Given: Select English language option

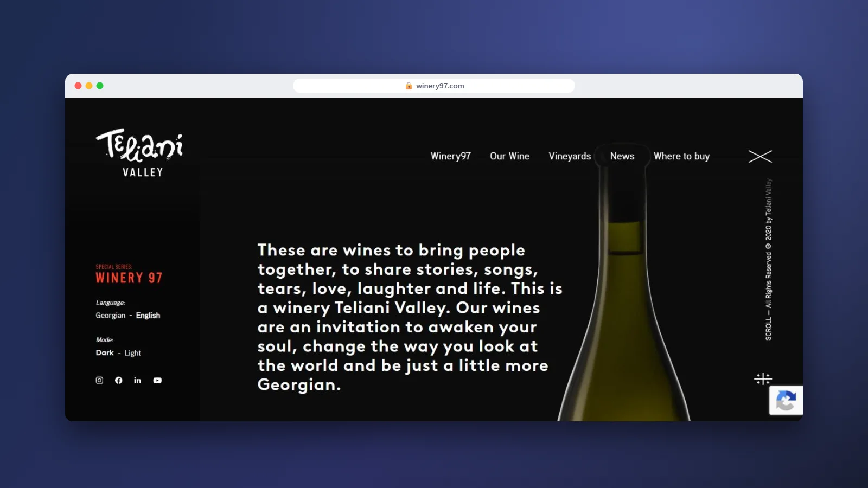Looking at the screenshot, I should (148, 315).
